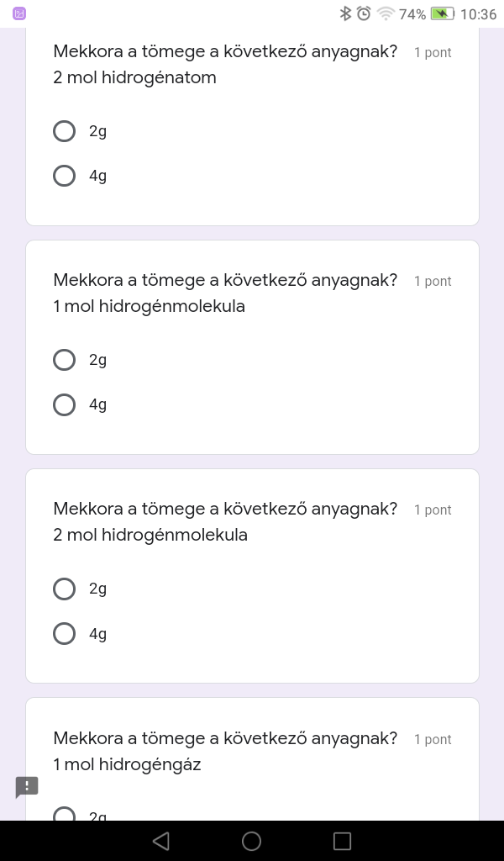Tap the 74% battery percentage text
Image resolution: width=504 pixels, height=861 pixels.
[412, 14]
